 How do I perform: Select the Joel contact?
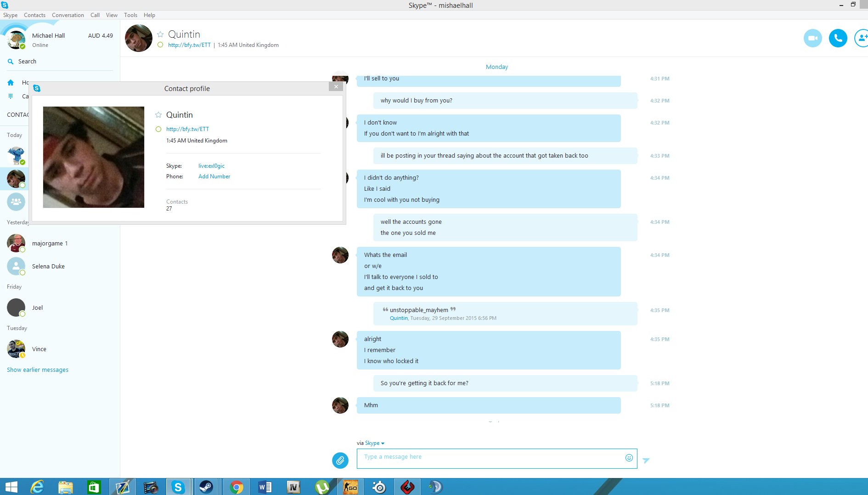(60, 307)
